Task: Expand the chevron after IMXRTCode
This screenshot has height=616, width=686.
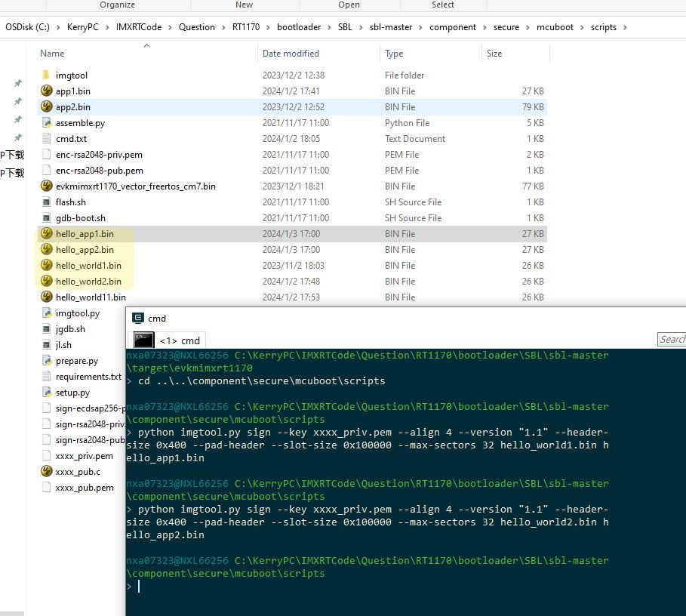Action: tap(170, 27)
